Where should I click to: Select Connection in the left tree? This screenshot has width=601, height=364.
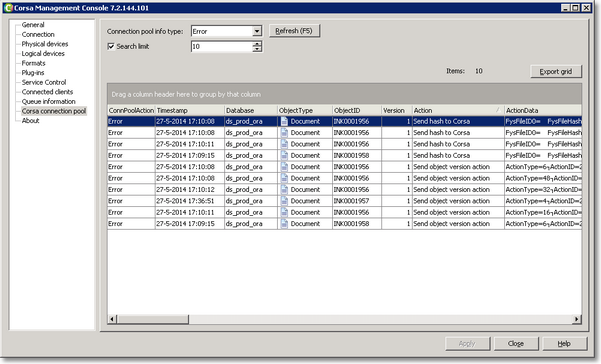[38, 34]
